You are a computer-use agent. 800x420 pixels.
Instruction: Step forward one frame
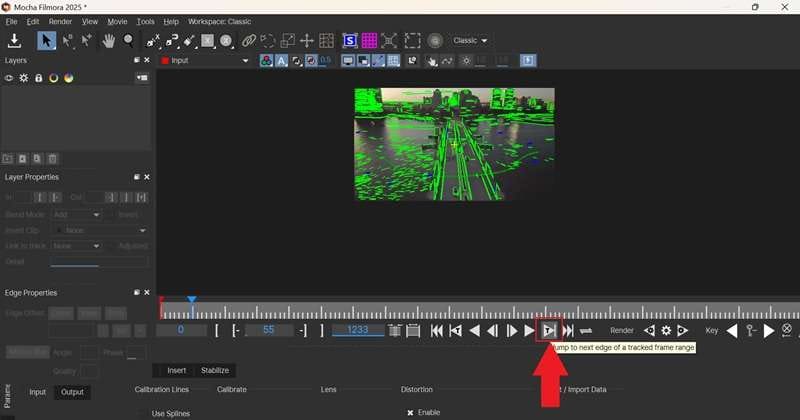tap(511, 331)
